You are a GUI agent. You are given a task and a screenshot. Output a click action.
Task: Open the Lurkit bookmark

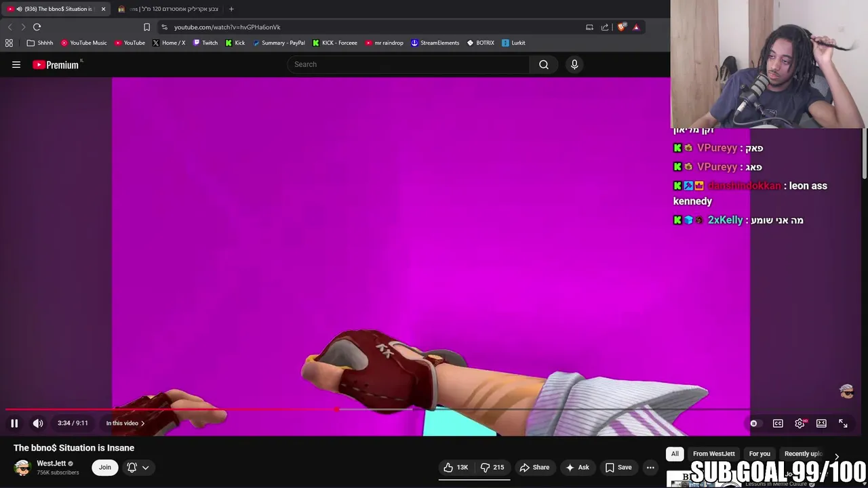point(513,43)
